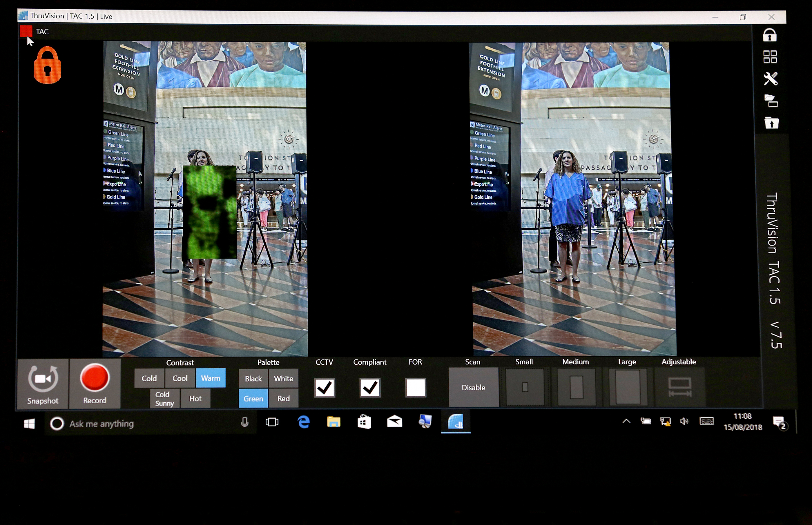Select the Adjustable scan area icon
Image resolution: width=812 pixels, height=525 pixels.
click(679, 387)
